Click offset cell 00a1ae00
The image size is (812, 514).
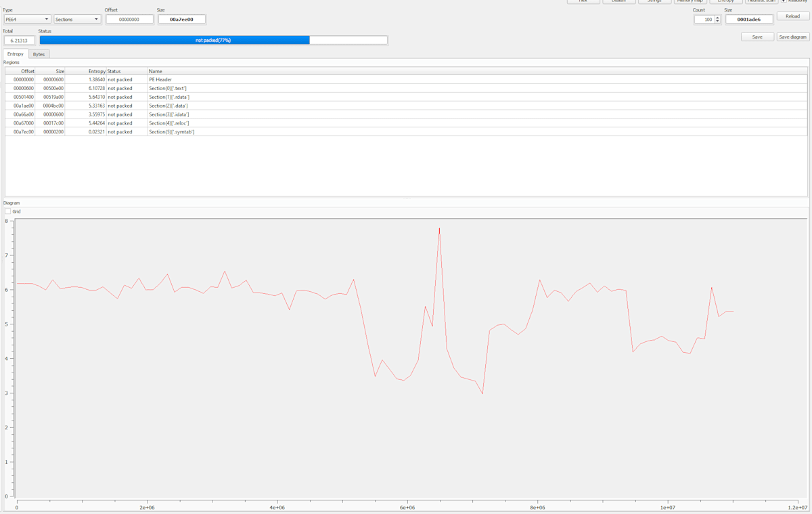click(x=24, y=106)
